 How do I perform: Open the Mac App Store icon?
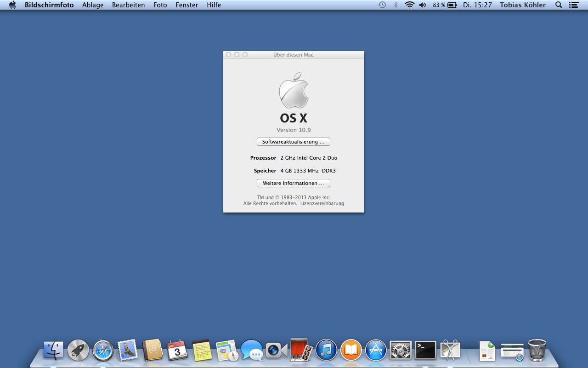point(376,351)
